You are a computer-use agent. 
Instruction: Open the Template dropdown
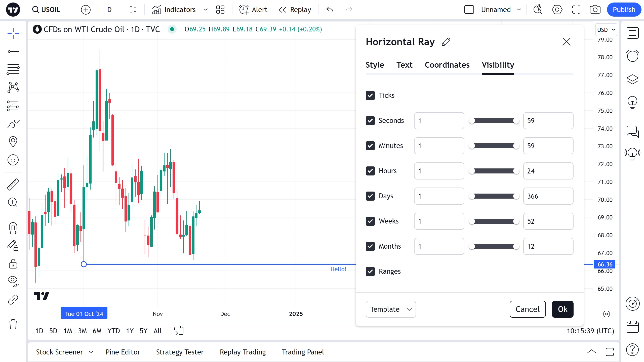391,309
